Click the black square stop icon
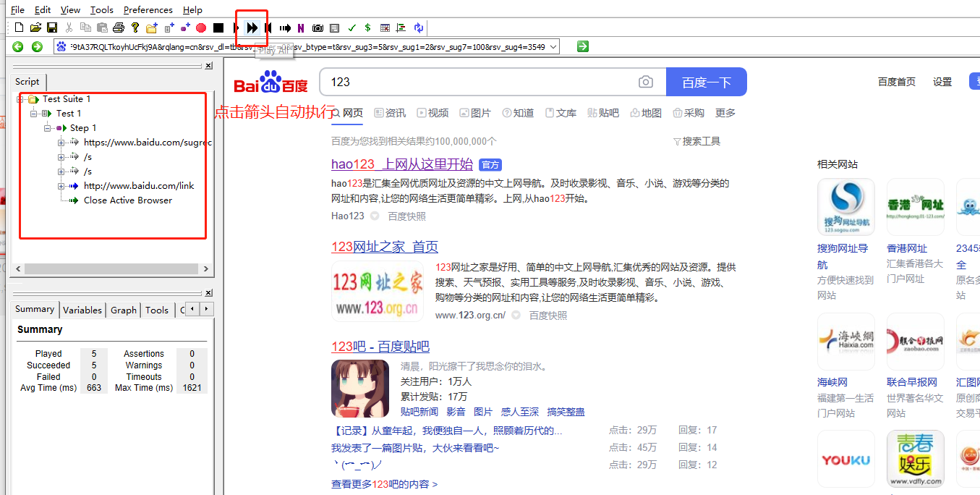Image resolution: width=980 pixels, height=495 pixels. (x=218, y=27)
